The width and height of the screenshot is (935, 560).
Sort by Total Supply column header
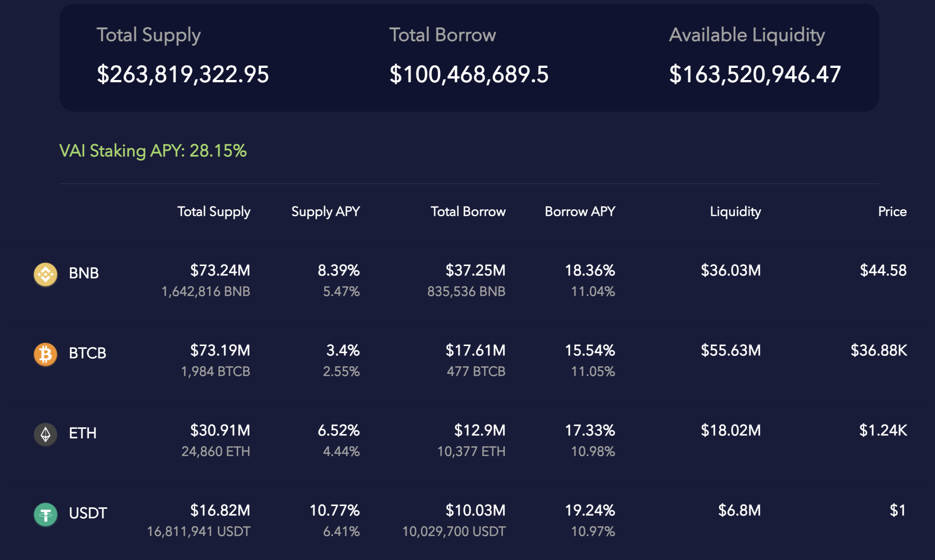pos(214,212)
